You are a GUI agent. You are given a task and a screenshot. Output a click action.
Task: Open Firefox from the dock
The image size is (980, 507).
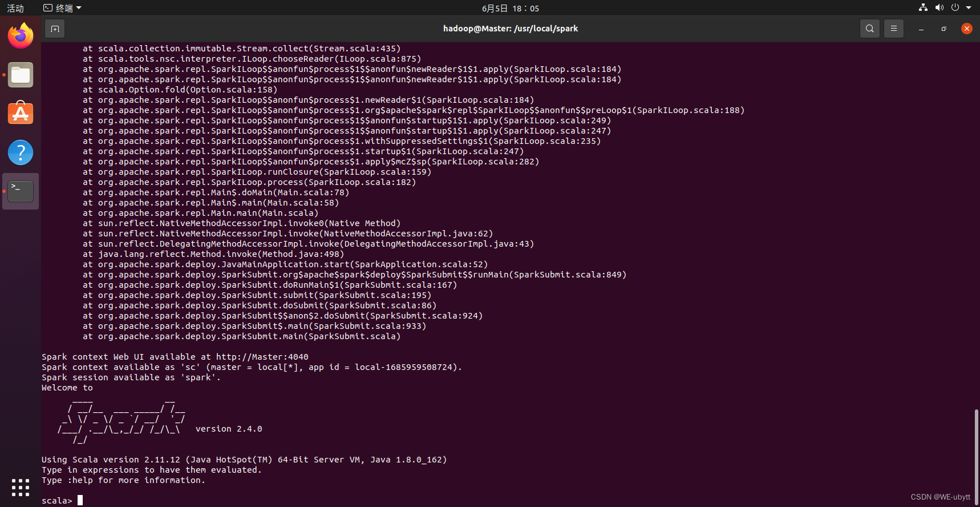pyautogui.click(x=21, y=36)
